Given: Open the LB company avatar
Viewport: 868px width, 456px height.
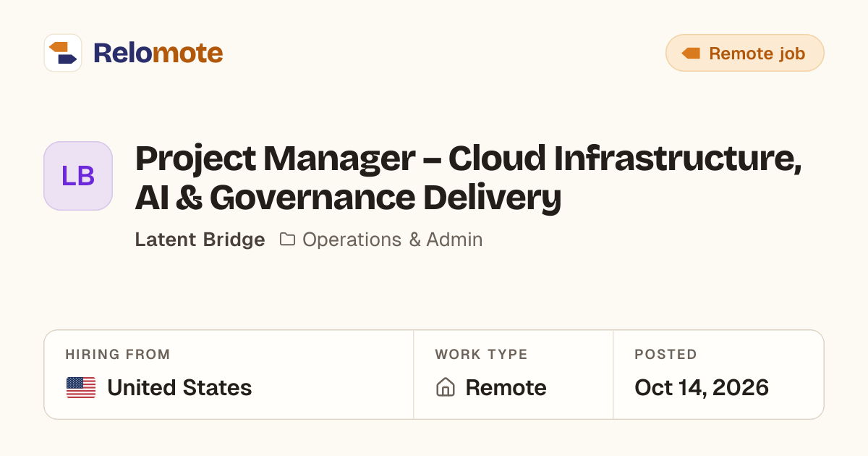Looking at the screenshot, I should click(x=78, y=176).
